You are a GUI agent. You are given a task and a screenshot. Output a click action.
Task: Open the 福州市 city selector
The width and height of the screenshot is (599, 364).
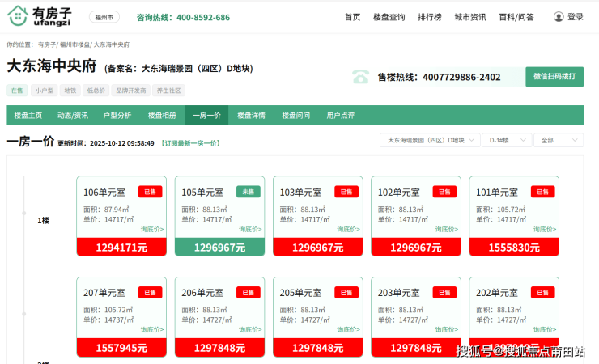click(104, 17)
